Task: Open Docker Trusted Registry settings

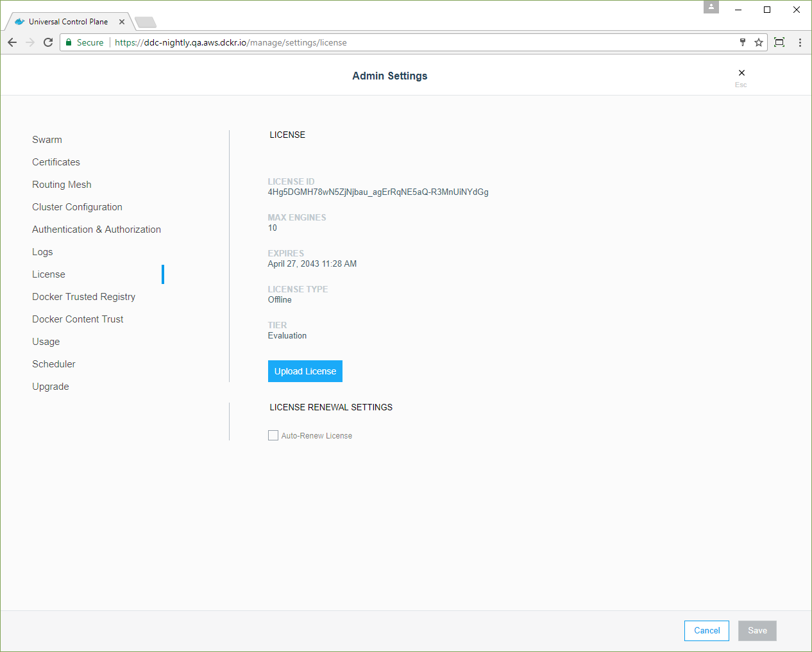Action: (83, 297)
